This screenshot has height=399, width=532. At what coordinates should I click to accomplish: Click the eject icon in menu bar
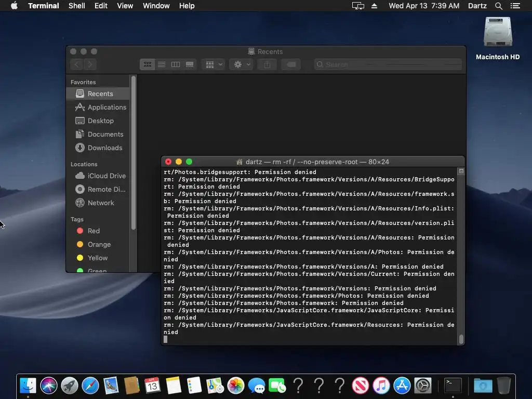(374, 6)
